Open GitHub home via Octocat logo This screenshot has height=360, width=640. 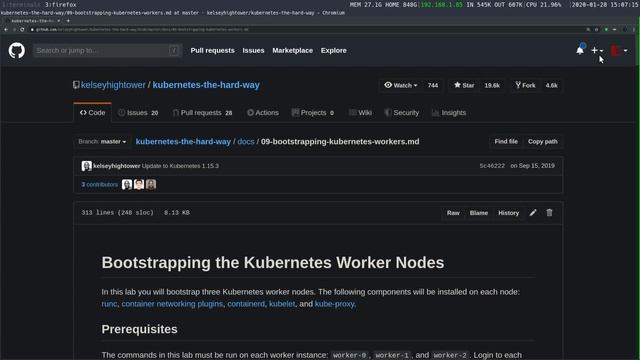point(17,51)
